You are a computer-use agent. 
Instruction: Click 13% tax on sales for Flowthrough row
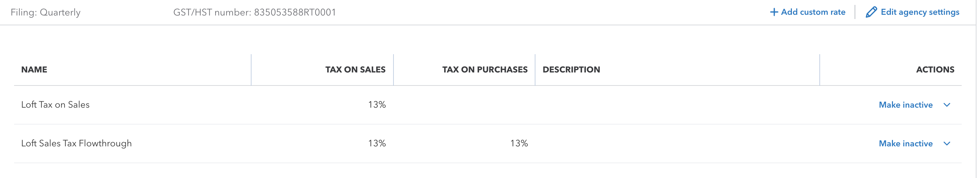[x=377, y=144]
